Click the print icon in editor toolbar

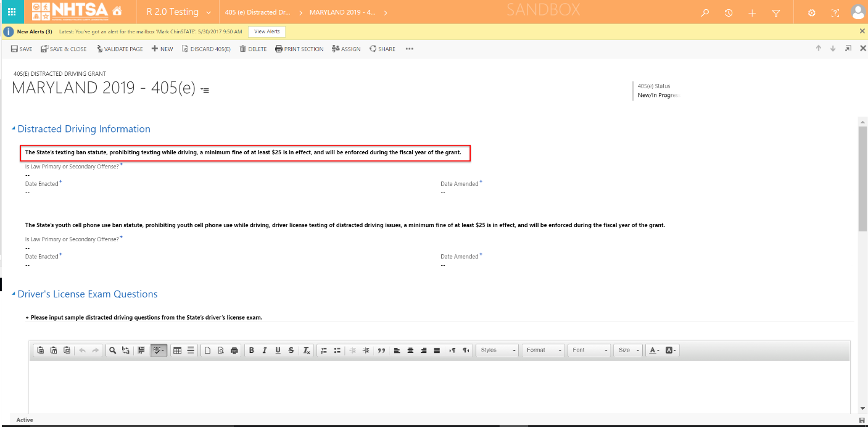234,350
